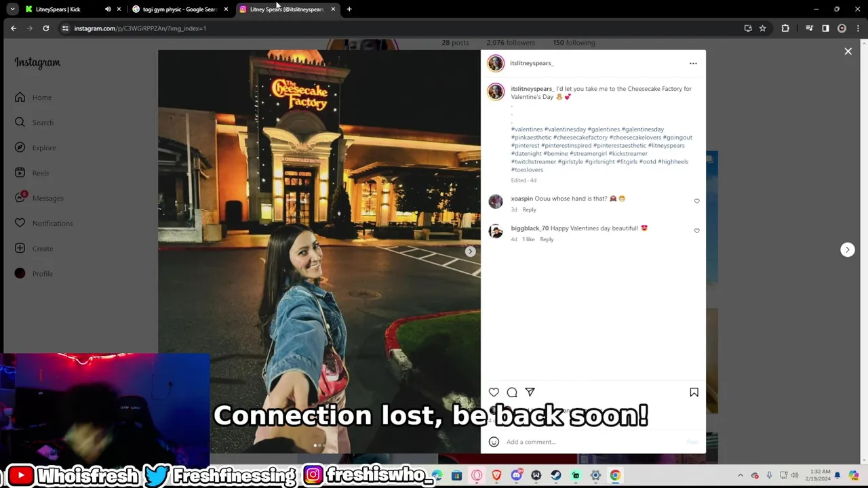The height and width of the screenshot is (488, 868).
Task: Click the instagram.com address bar
Action: [x=407, y=28]
